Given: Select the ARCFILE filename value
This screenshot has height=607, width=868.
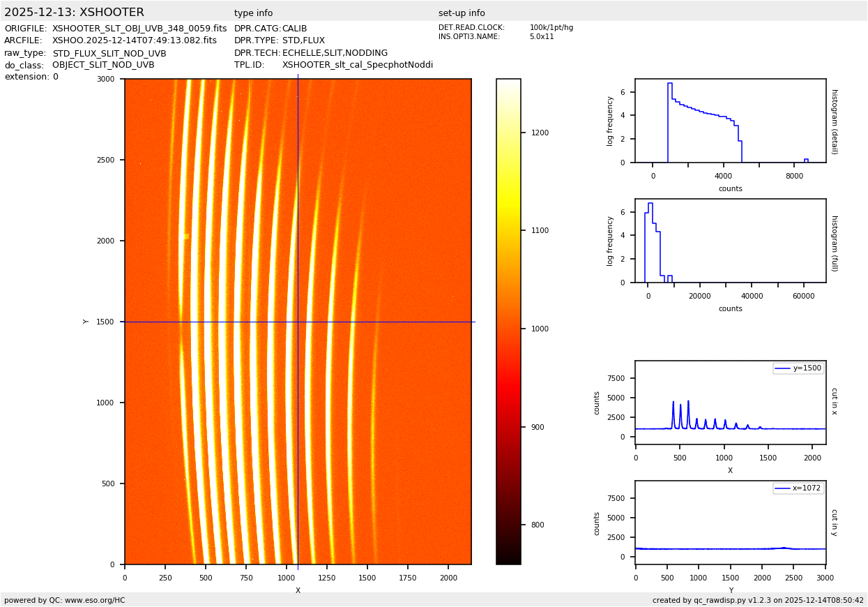Looking at the screenshot, I should 135,40.
